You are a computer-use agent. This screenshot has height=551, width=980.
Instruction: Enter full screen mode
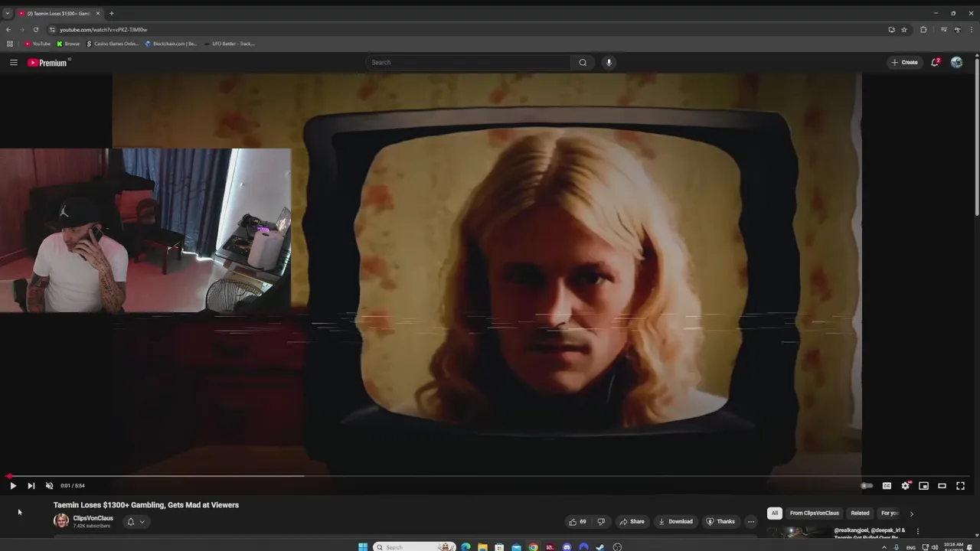960,485
